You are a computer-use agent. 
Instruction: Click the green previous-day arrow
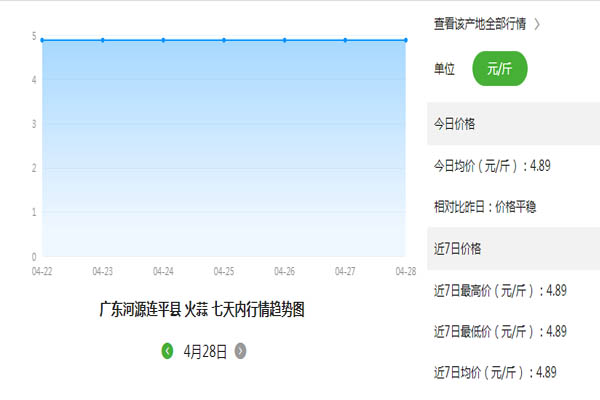167,351
